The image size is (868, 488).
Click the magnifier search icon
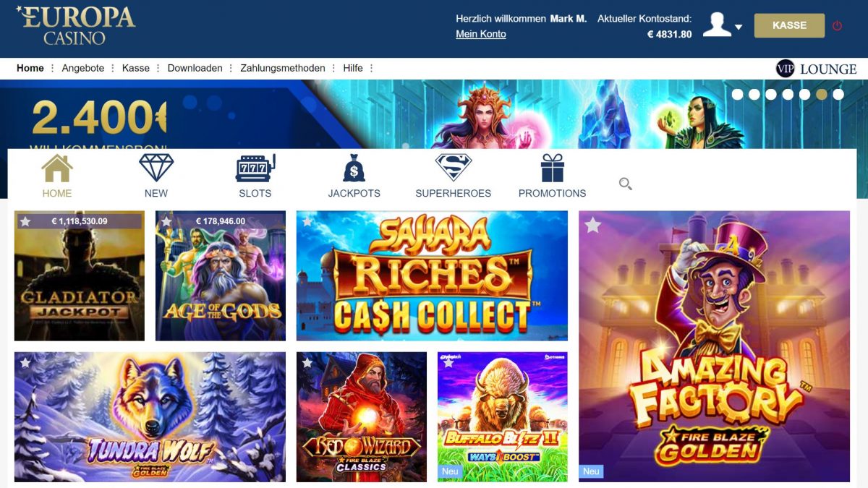[x=626, y=184]
